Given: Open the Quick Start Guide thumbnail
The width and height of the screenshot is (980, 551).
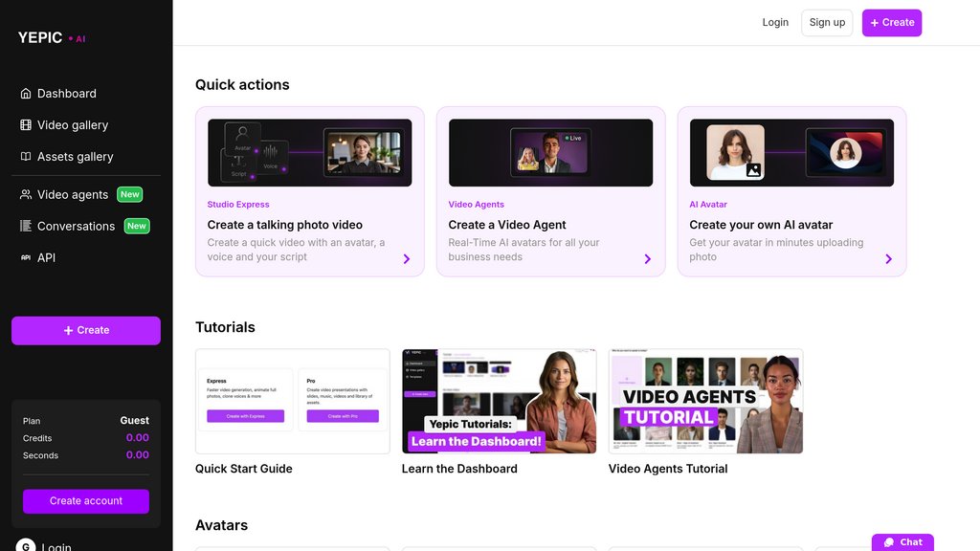Looking at the screenshot, I should coord(293,402).
